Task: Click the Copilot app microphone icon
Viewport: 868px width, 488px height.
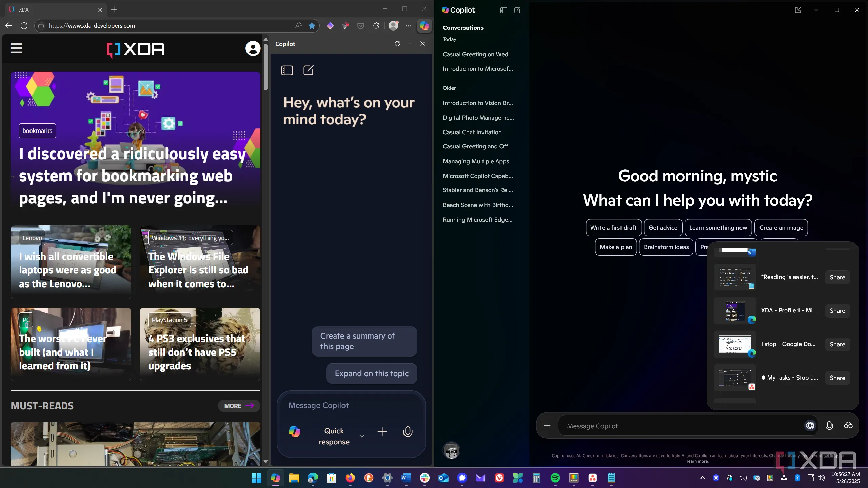Action: pos(829,426)
